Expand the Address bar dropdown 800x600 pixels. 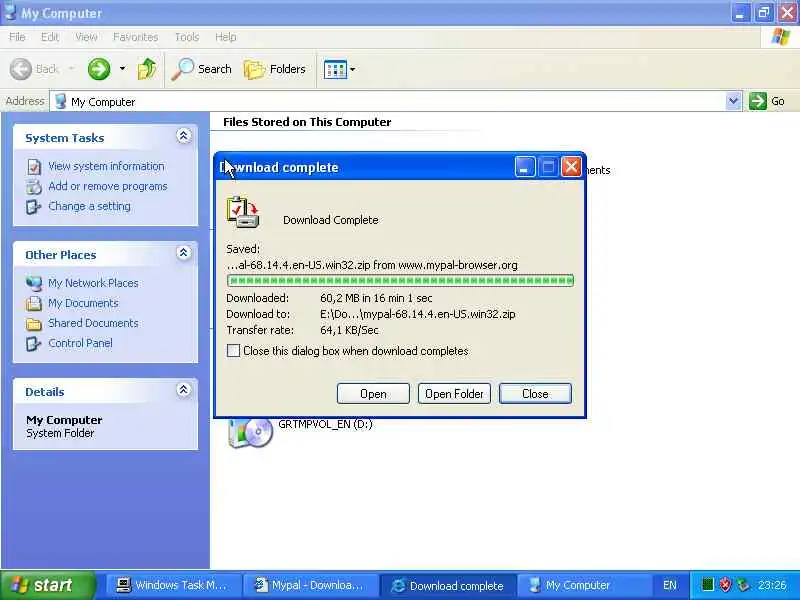click(x=733, y=101)
